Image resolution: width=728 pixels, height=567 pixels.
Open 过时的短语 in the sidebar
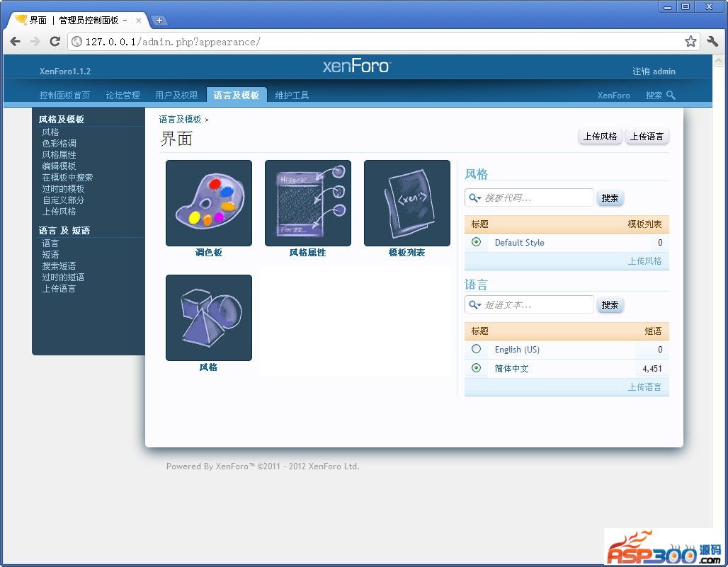pos(63,277)
